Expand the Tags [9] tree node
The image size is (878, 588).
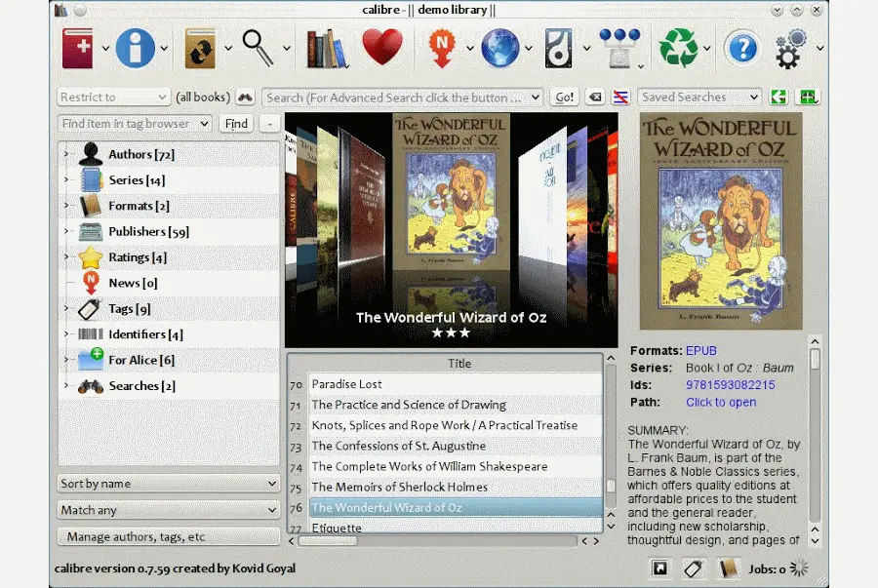[x=66, y=308]
